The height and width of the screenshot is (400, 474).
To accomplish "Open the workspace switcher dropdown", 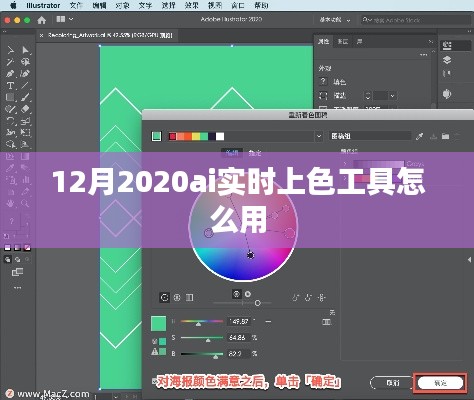I will click(335, 20).
